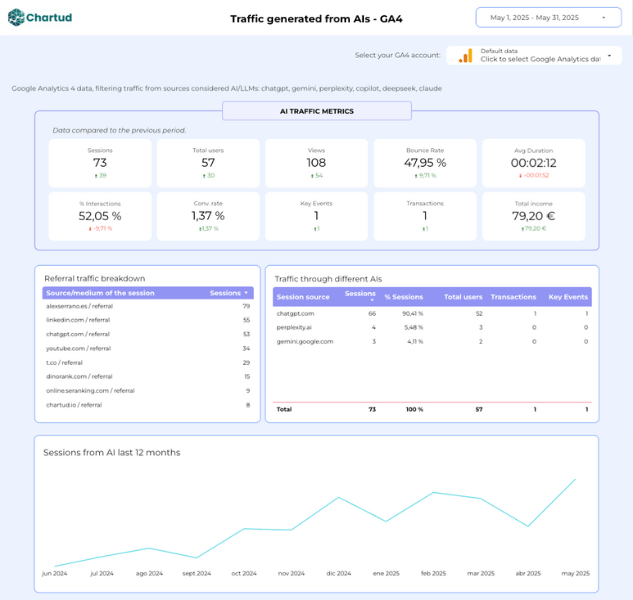This screenshot has width=633, height=600.
Task: Click the may 2025 point on the line chart
Action: (x=575, y=479)
